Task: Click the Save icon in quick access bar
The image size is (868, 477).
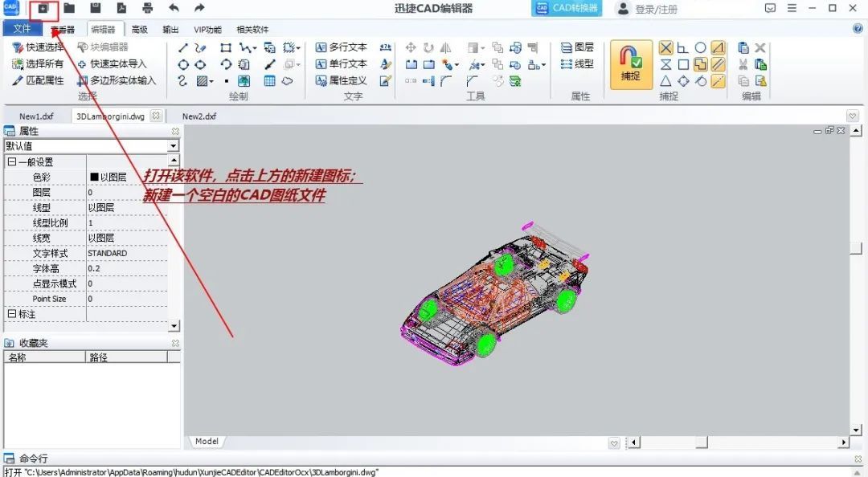Action: coord(96,8)
